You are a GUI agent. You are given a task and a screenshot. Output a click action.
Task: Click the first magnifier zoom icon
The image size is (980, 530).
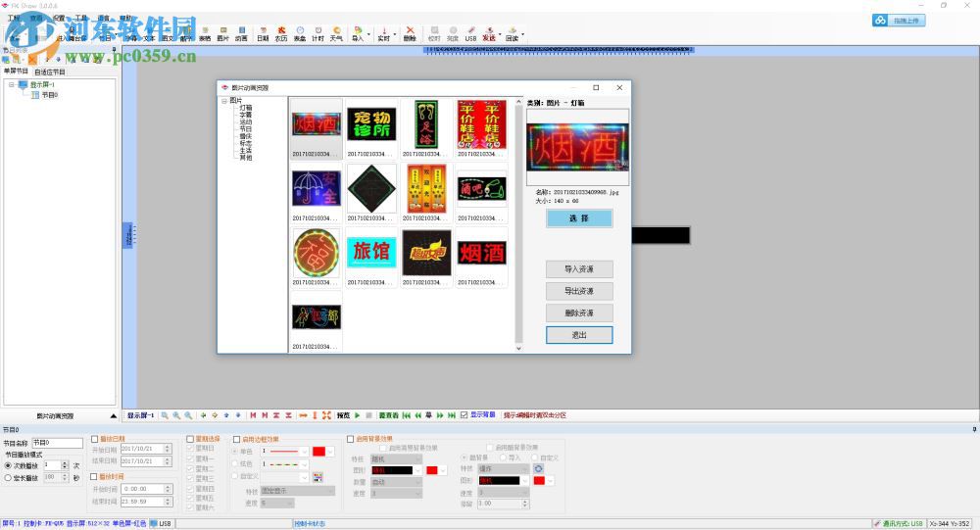165,415
